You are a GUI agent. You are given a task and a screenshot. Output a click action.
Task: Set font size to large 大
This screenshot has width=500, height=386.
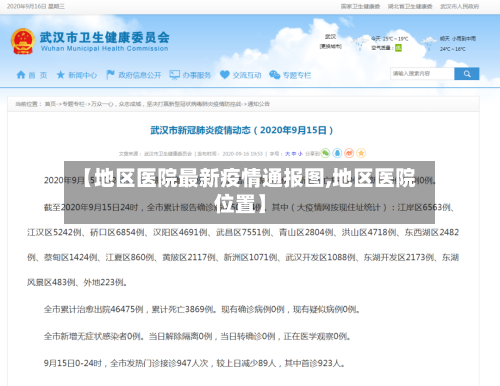pos(287,154)
